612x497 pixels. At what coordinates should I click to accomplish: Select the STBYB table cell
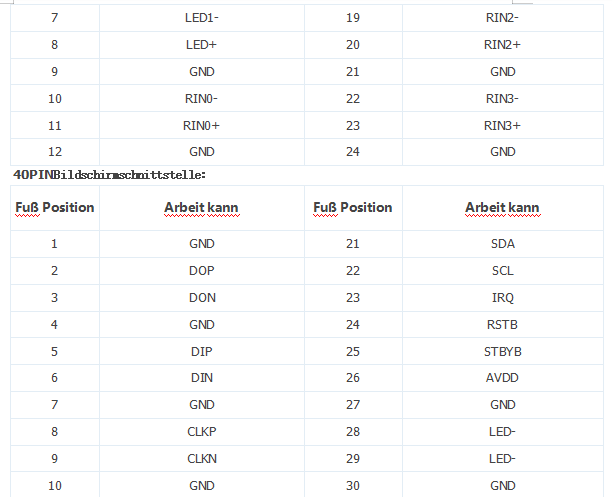[x=502, y=351]
